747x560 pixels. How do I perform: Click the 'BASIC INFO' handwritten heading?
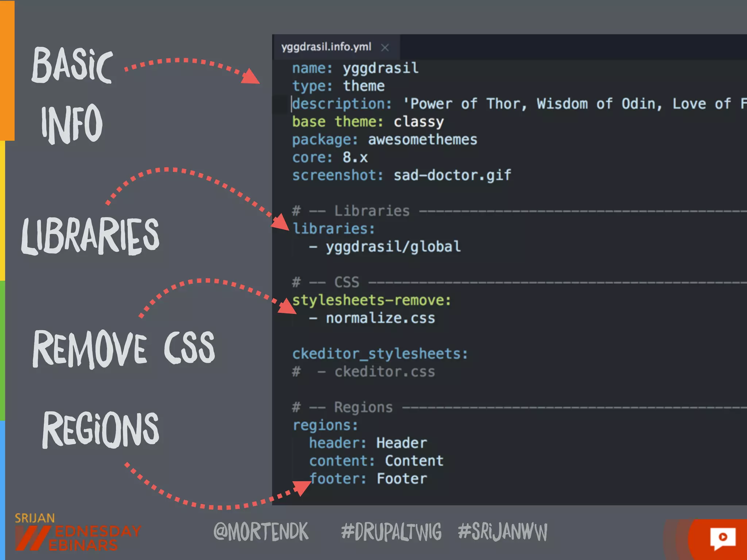tap(72, 96)
